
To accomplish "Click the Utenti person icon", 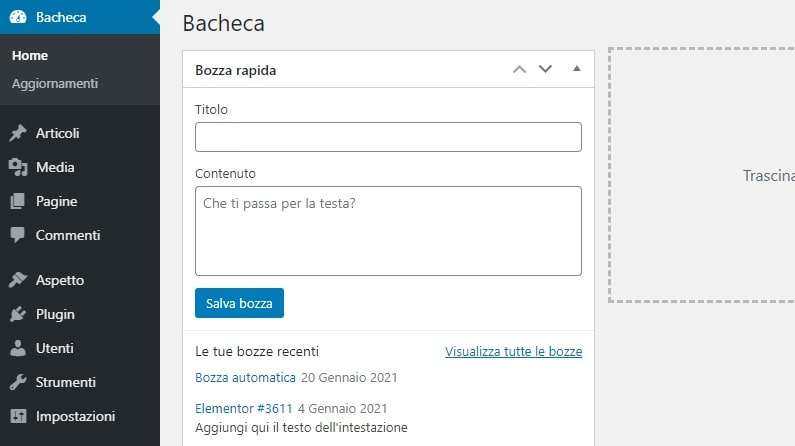I will (17, 348).
